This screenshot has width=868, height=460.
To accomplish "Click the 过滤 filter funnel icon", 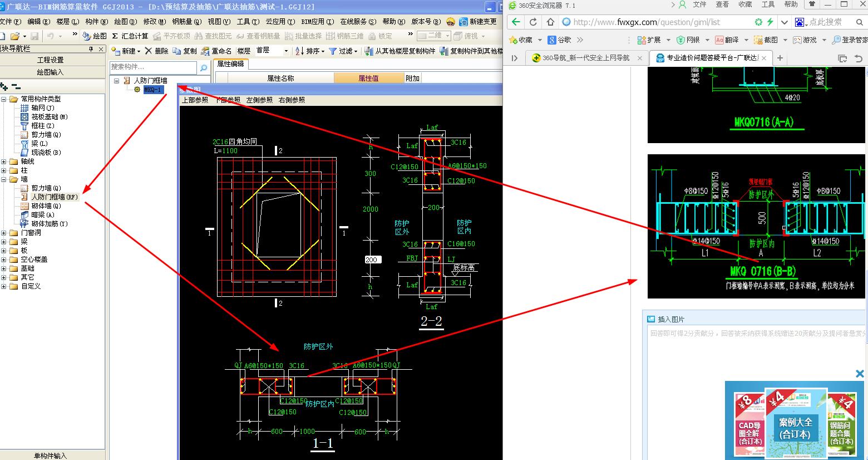I will point(333,51).
